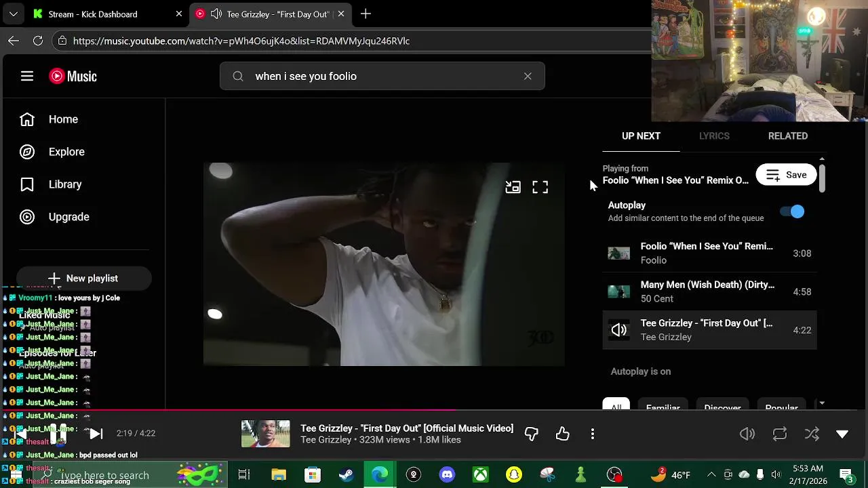Dislike the current song
The image size is (868, 488).
(x=531, y=434)
